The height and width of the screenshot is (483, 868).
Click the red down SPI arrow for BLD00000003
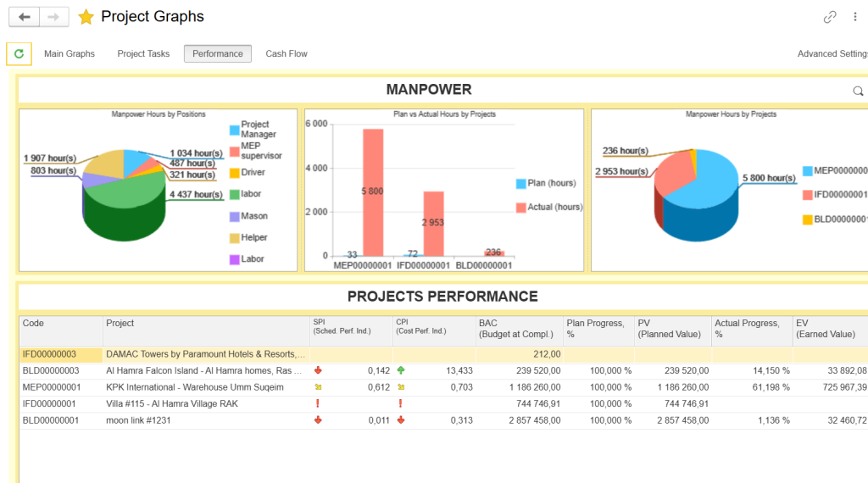[318, 370]
